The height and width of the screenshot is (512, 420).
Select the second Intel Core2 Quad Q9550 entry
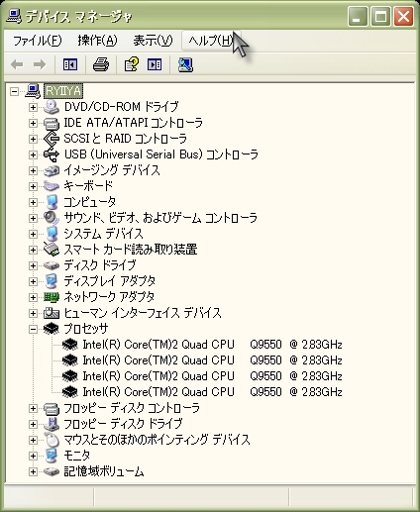pos(212,360)
